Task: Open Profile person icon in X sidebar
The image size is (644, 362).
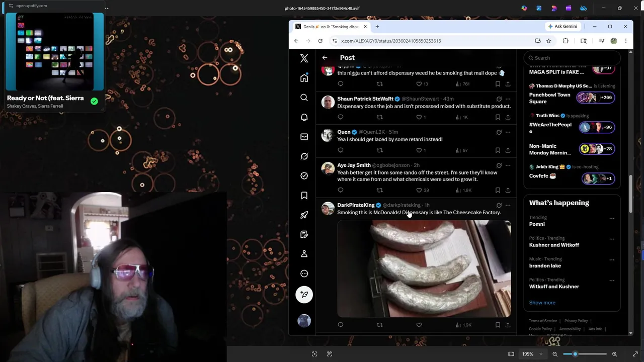Action: 304,254
